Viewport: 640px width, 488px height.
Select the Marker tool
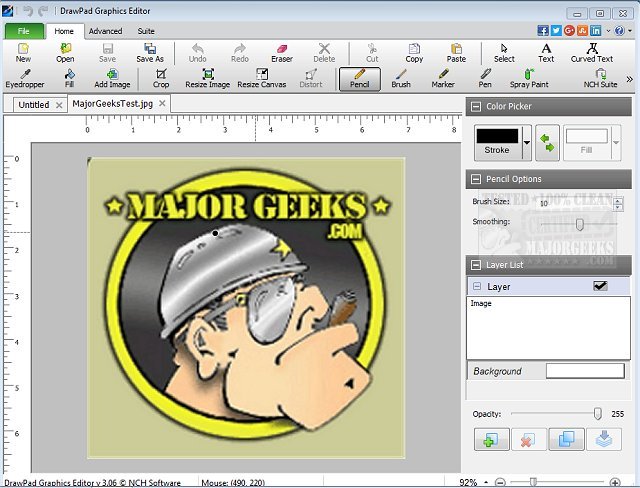(443, 79)
